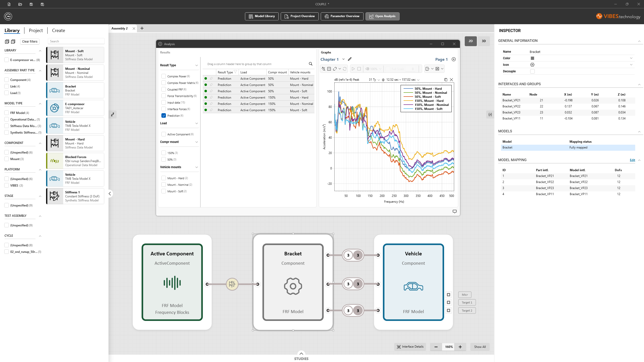The image size is (644, 362).
Task: Check the Mount - Hard vehicle mounts filter
Action: [164, 178]
